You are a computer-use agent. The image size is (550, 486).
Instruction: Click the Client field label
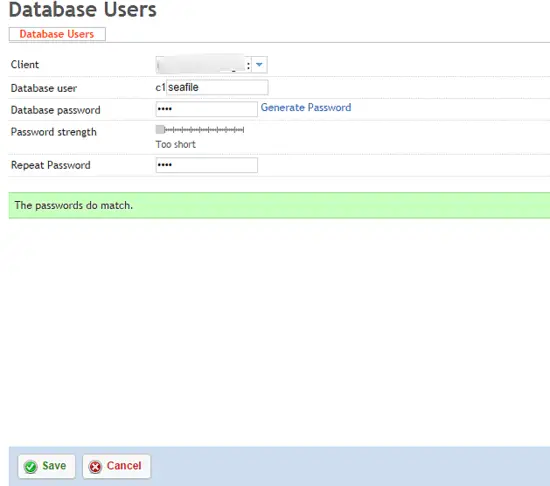point(25,65)
